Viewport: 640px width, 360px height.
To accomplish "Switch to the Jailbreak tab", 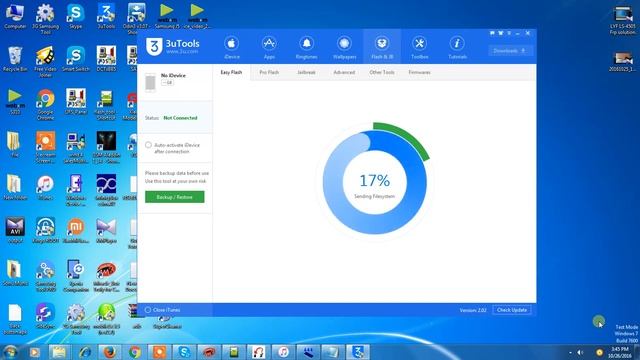I will tap(306, 72).
